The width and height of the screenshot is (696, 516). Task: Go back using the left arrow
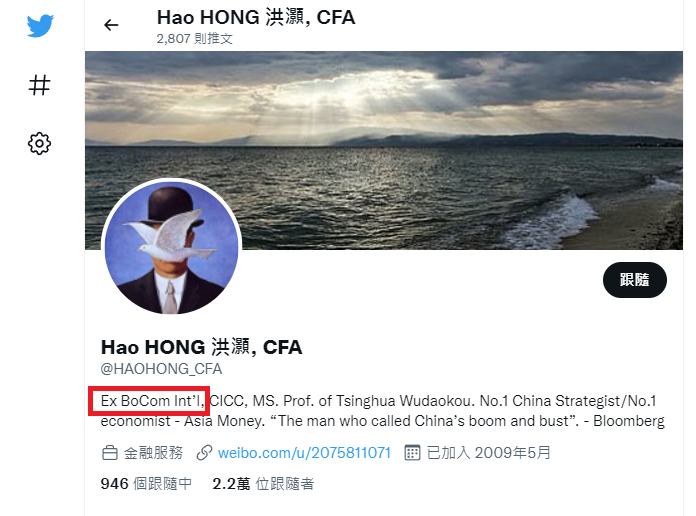111,25
